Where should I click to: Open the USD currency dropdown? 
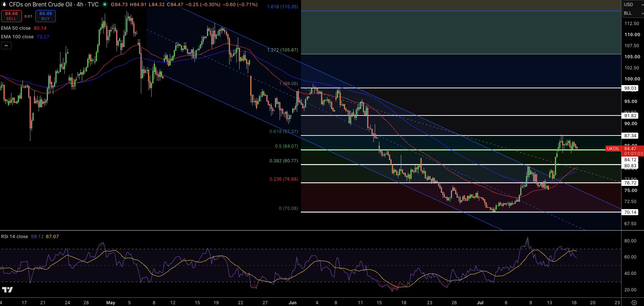tap(633, 5)
